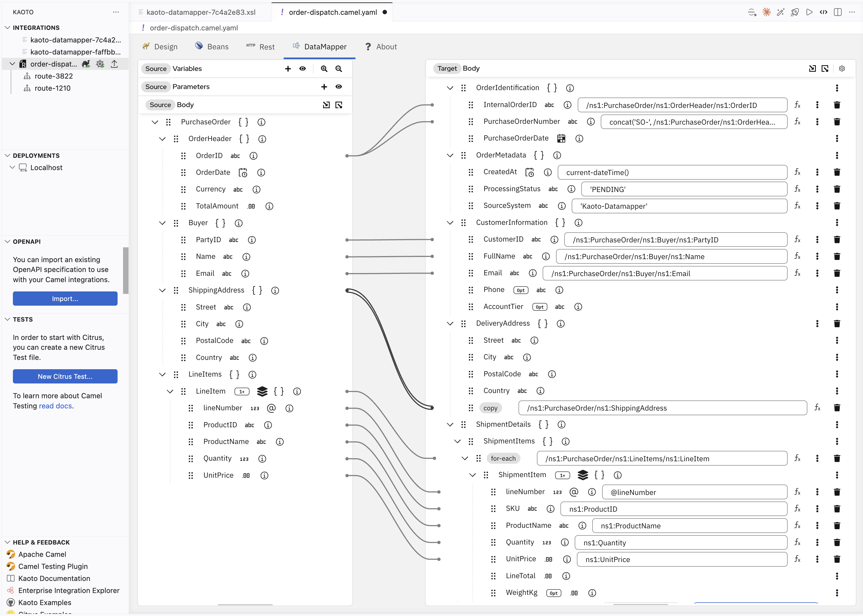Screen dimensions: 863x616
Task: Delete the for-each LineItem mapping
Action: click(x=837, y=458)
